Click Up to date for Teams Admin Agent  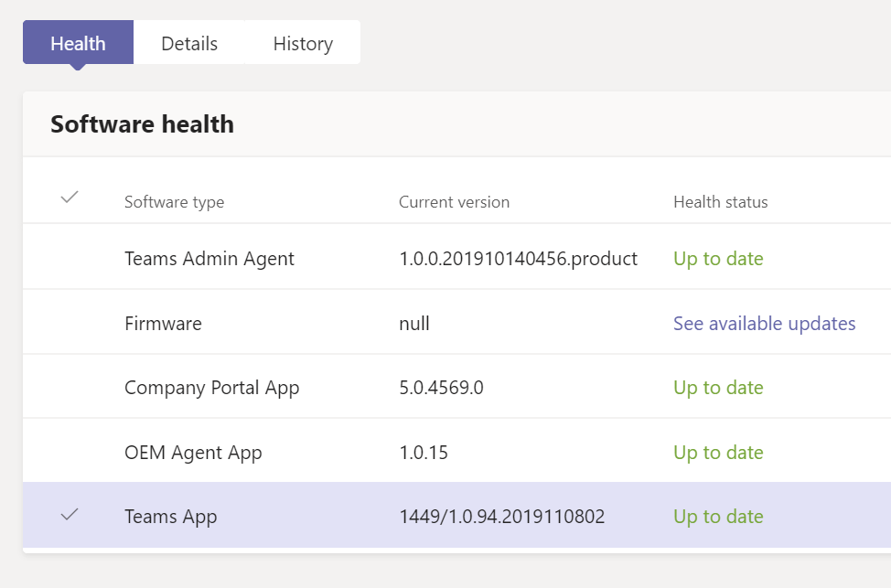[718, 259]
